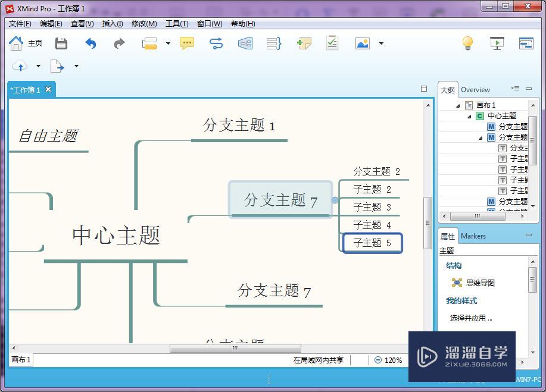
Task: Click 选择并应用 ... style link
Action: tap(471, 318)
